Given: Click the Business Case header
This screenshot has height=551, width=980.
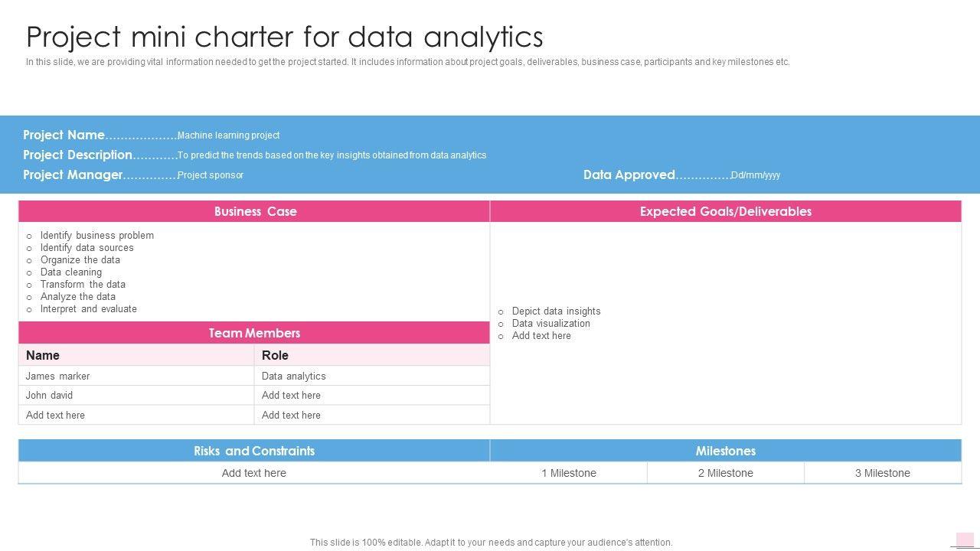Looking at the screenshot, I should (x=255, y=212).
